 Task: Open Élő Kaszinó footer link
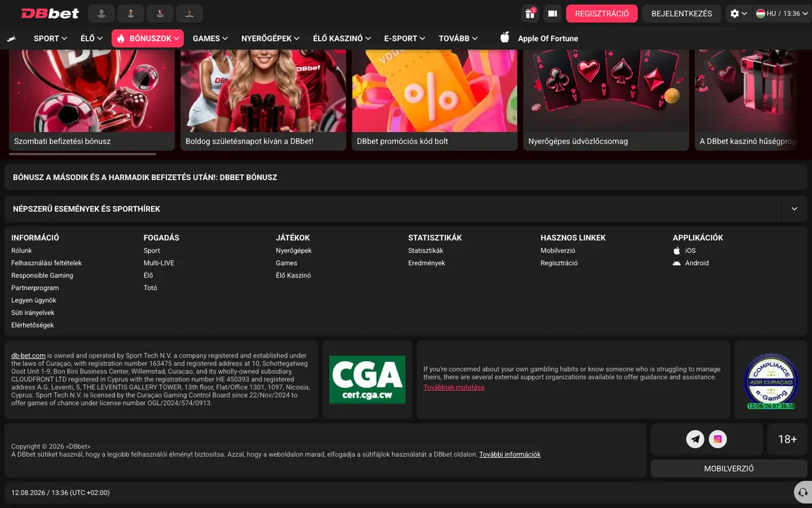click(x=294, y=276)
